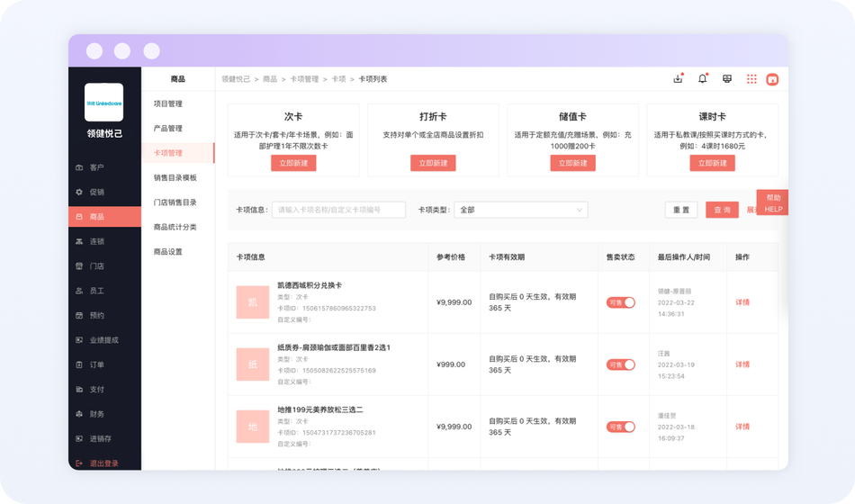Click 最后操作人/时间 column header
The height and width of the screenshot is (504, 855).
[684, 256]
